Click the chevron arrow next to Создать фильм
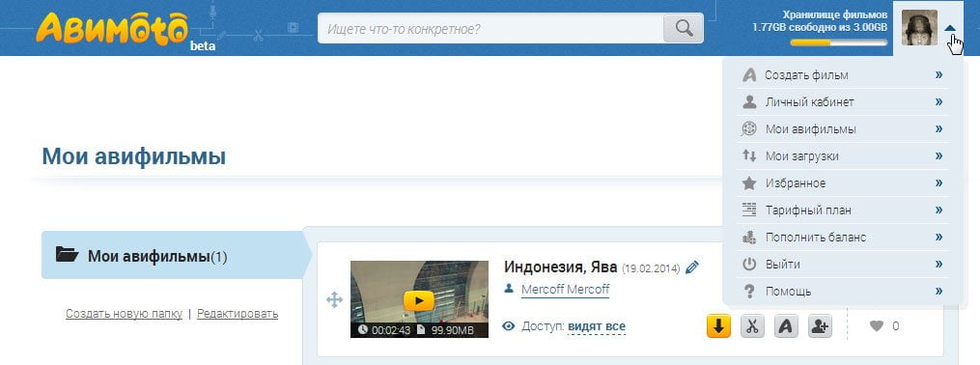The height and width of the screenshot is (365, 980). [x=938, y=75]
